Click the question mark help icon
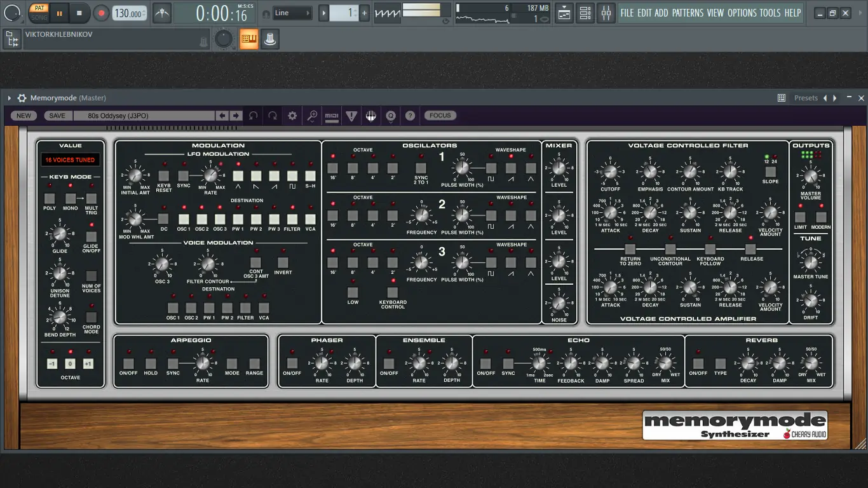This screenshot has height=488, width=868. 410,115
